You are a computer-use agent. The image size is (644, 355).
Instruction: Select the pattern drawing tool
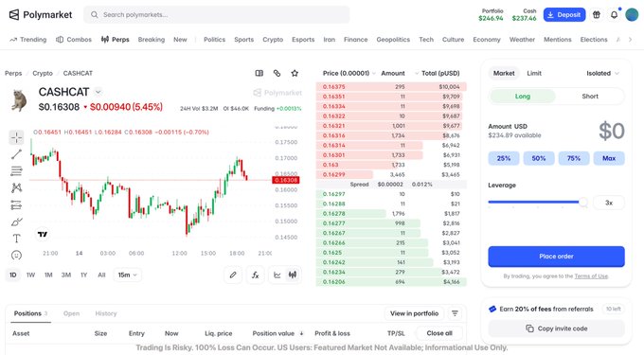click(x=16, y=188)
